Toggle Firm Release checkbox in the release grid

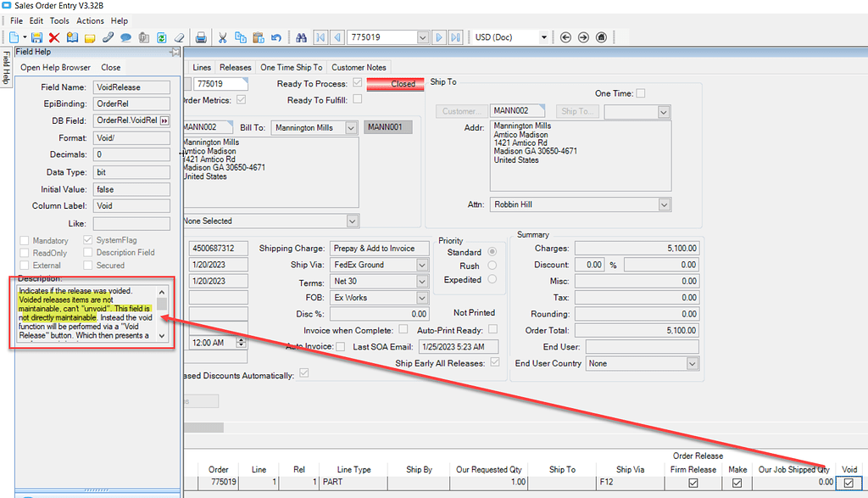[693, 481]
